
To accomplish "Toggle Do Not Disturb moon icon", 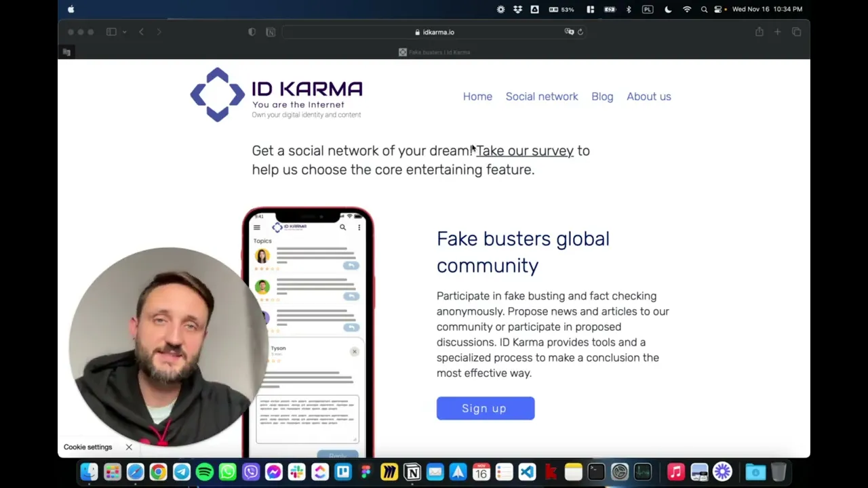I will click(668, 9).
